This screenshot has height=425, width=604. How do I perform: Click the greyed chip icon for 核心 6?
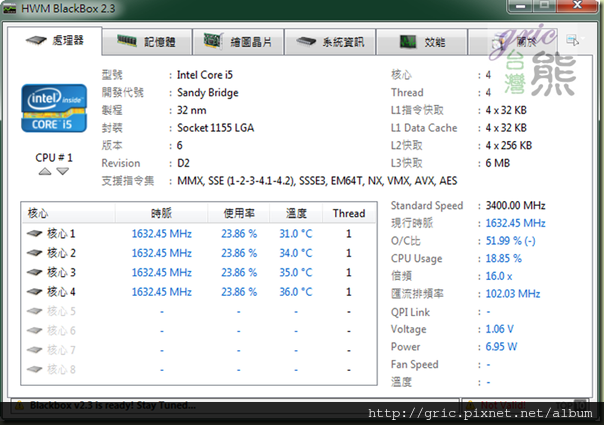coord(34,330)
